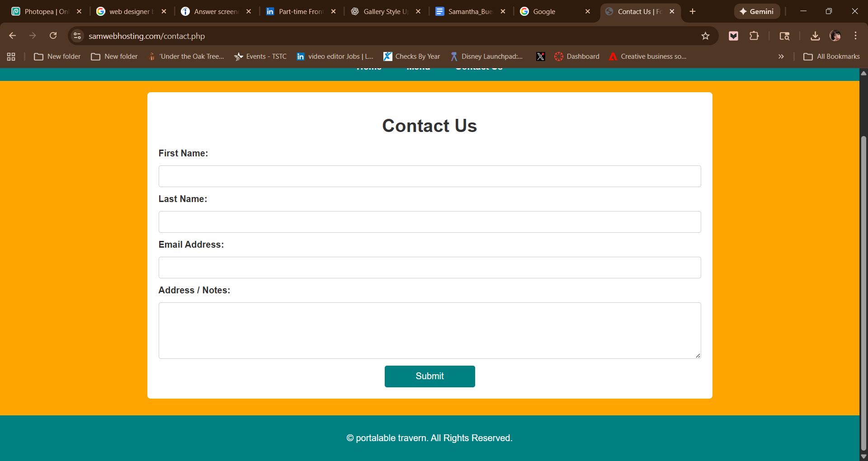Open the Chrome three-dot menu
The image size is (868, 461).
pos(855,36)
